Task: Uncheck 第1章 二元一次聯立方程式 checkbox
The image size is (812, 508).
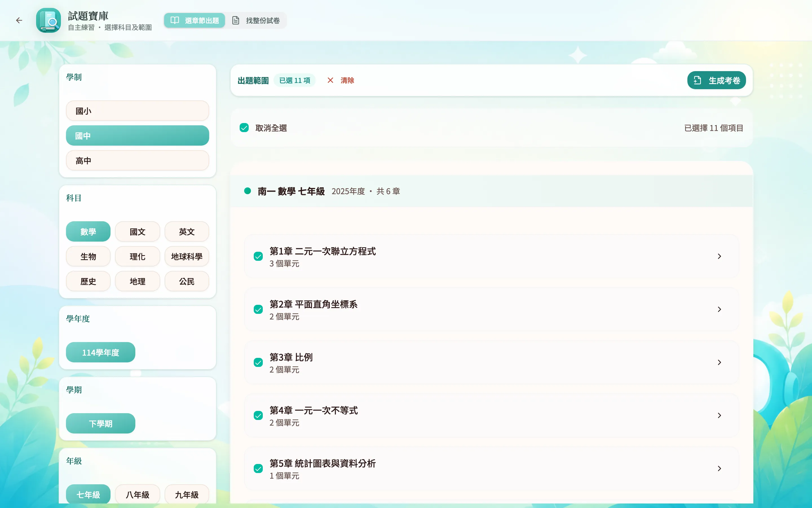Action: (x=258, y=256)
